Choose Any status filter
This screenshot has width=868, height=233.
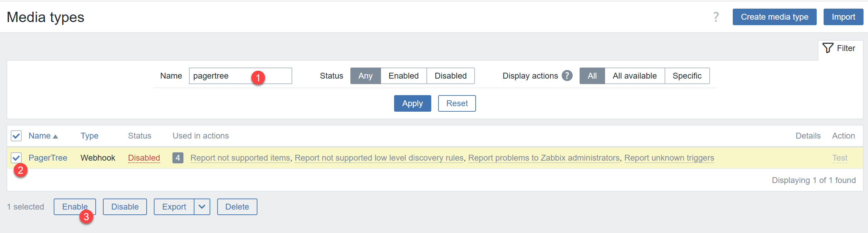365,76
